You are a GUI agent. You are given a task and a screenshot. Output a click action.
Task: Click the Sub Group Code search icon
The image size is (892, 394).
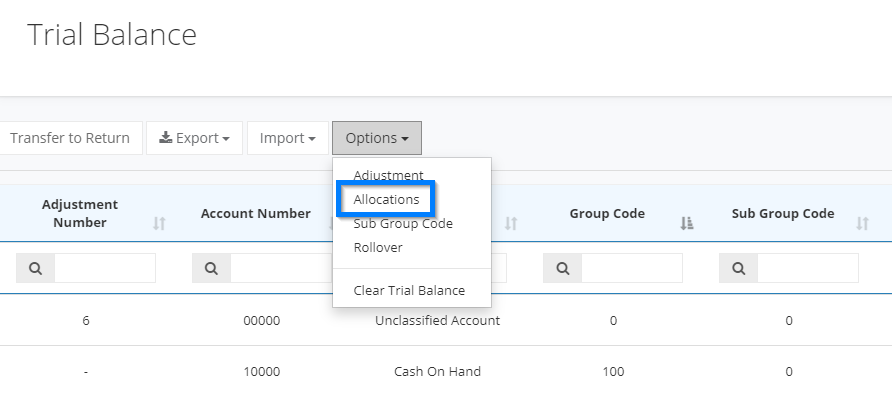click(738, 268)
